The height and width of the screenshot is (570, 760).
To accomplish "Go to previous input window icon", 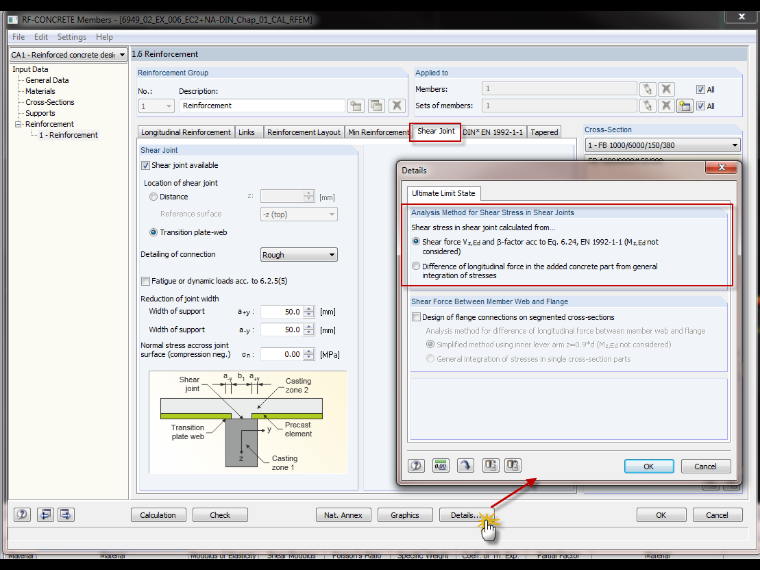I will click(x=46, y=514).
